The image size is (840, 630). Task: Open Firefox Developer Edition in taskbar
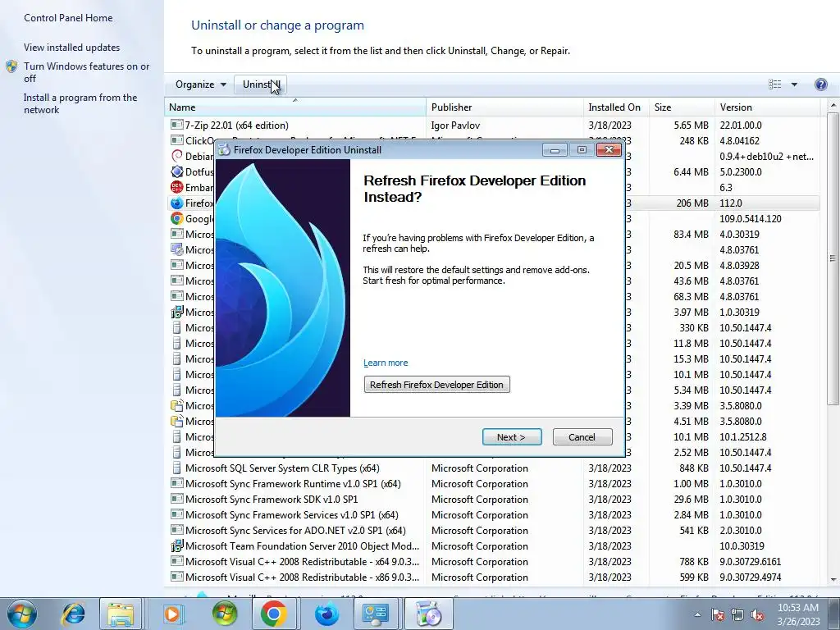pyautogui.click(x=326, y=614)
